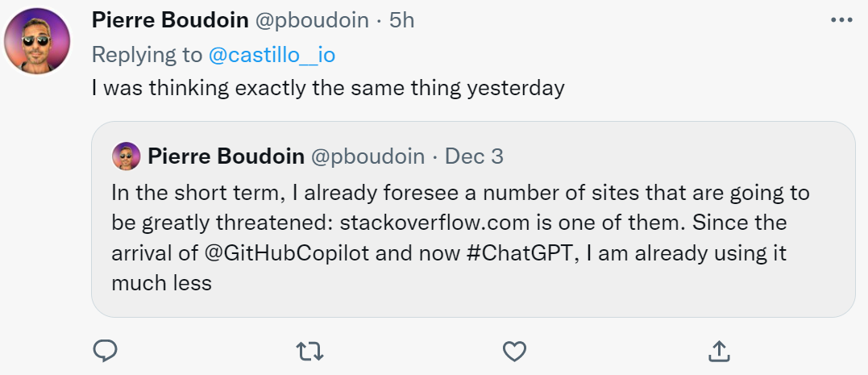The image size is (868, 375).
Task: Visit the @castillo__io profile mention
Action: [x=272, y=55]
